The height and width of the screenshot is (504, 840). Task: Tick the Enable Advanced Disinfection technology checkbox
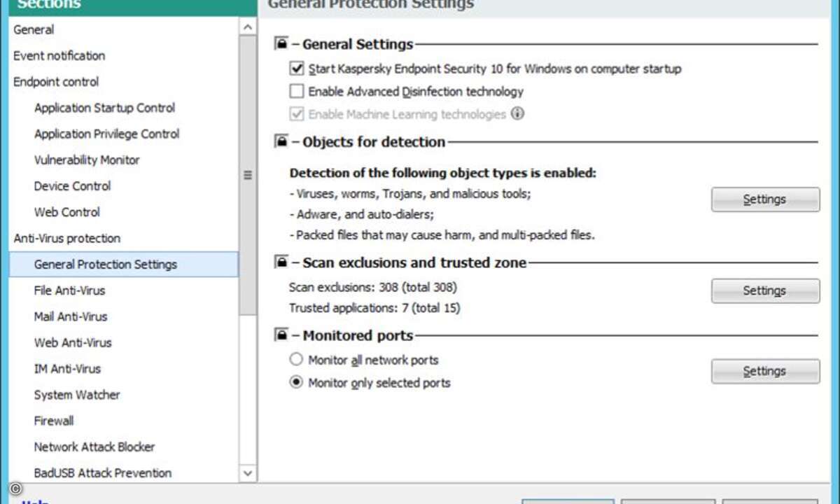click(x=296, y=91)
